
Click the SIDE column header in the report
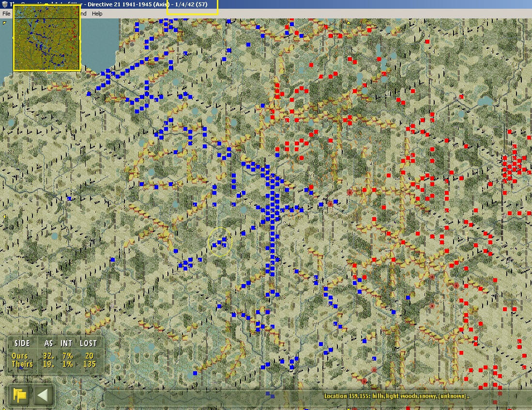22,343
